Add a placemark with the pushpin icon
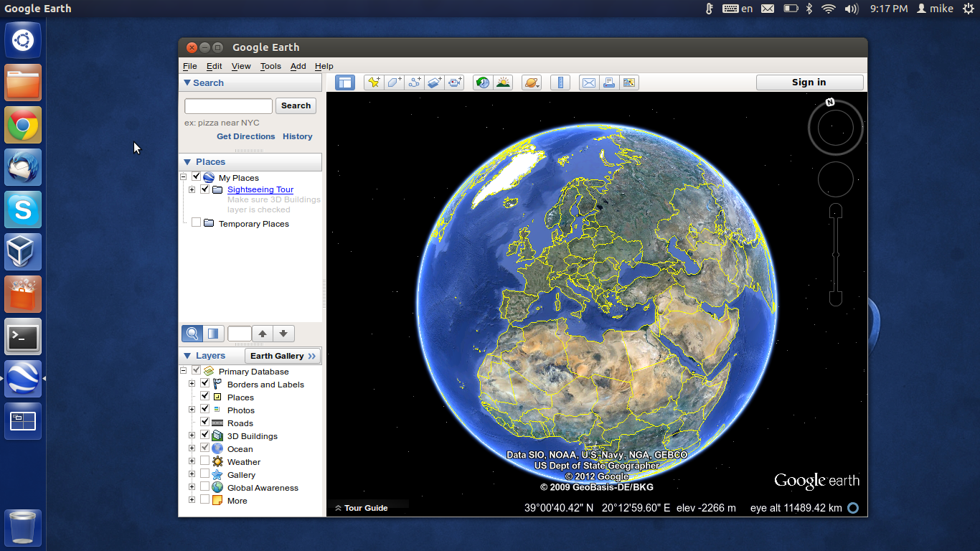Viewport: 980px width, 551px height. (x=374, y=83)
